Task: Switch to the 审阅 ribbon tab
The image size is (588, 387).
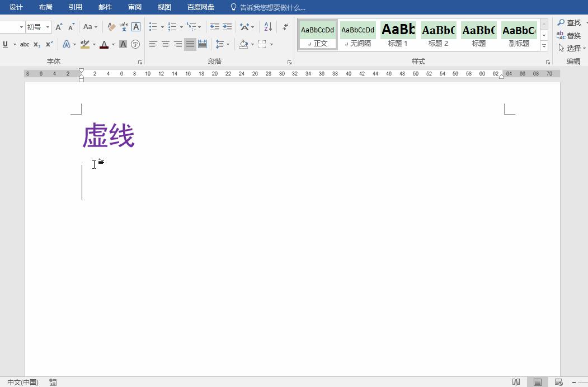Action: pos(134,7)
